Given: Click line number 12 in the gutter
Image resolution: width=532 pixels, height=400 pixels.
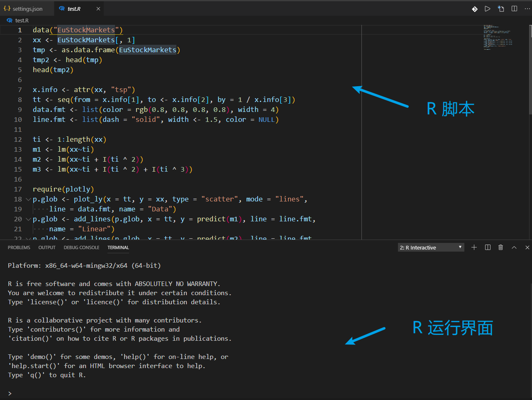Looking at the screenshot, I should coord(18,139).
